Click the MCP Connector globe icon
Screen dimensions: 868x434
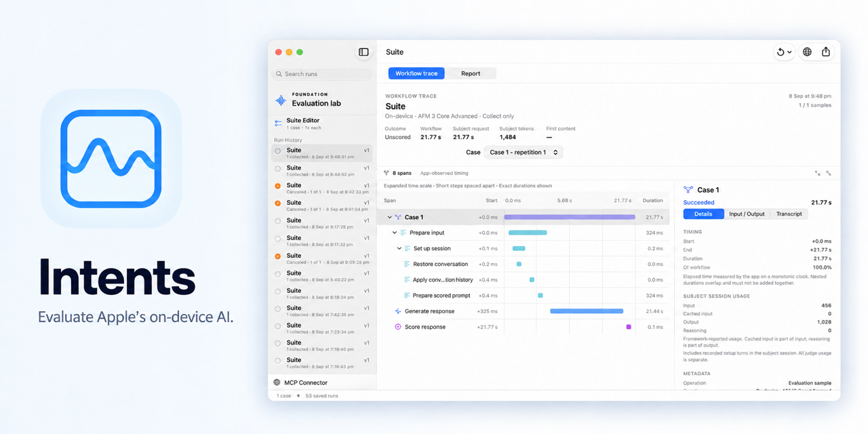(277, 382)
